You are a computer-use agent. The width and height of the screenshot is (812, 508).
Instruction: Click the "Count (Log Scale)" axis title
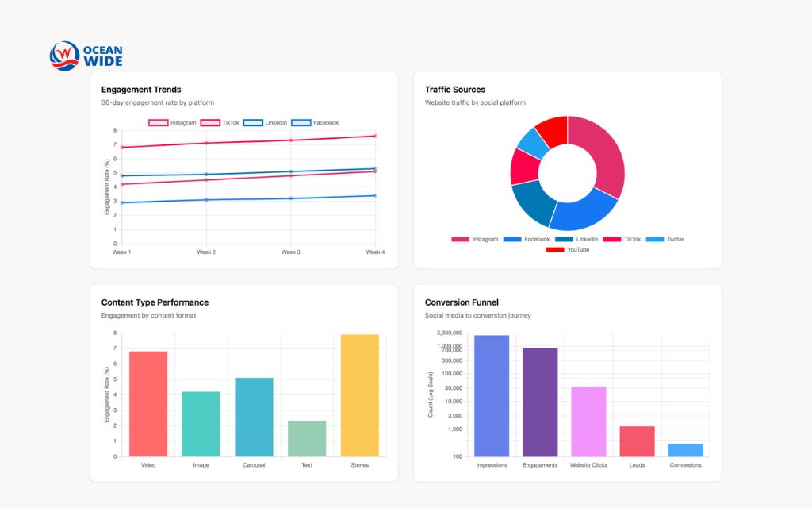click(x=431, y=394)
